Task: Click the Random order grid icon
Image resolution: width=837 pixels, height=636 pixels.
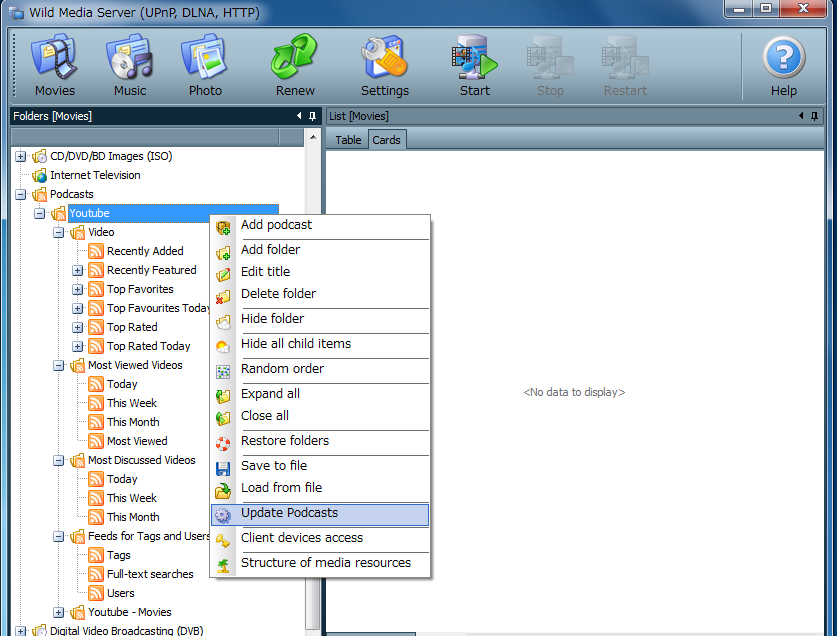Action: [223, 372]
